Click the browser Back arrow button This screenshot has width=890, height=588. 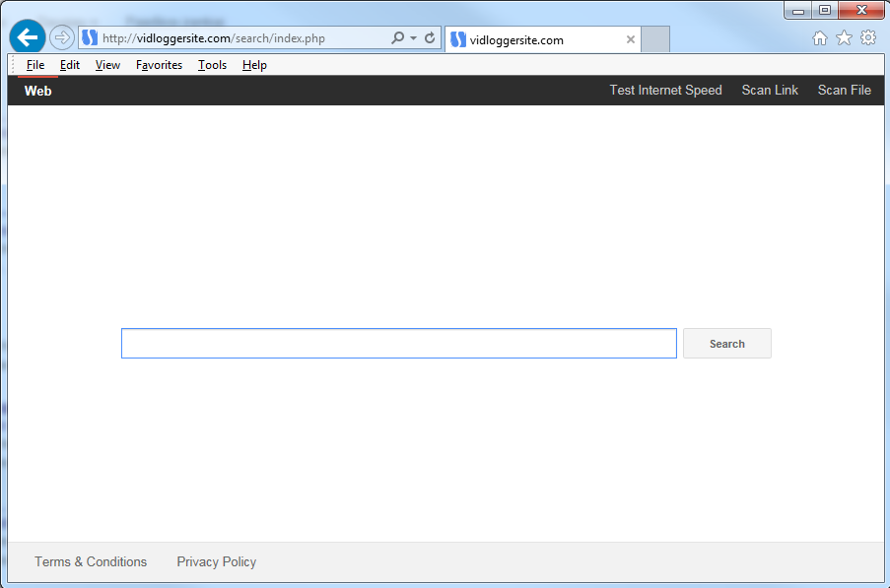tap(28, 38)
